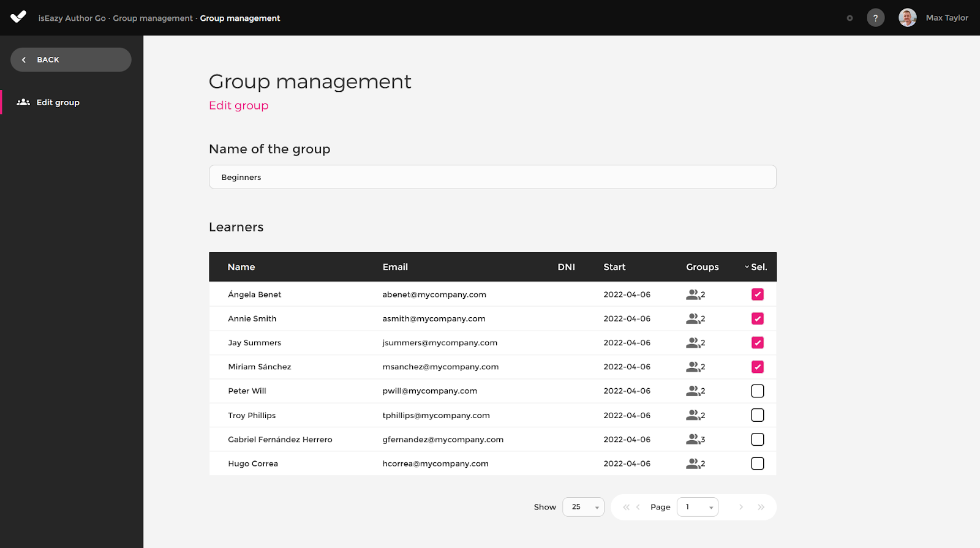The image size is (980, 548).
Task: Jump to first page double arrow
Action: tap(626, 507)
